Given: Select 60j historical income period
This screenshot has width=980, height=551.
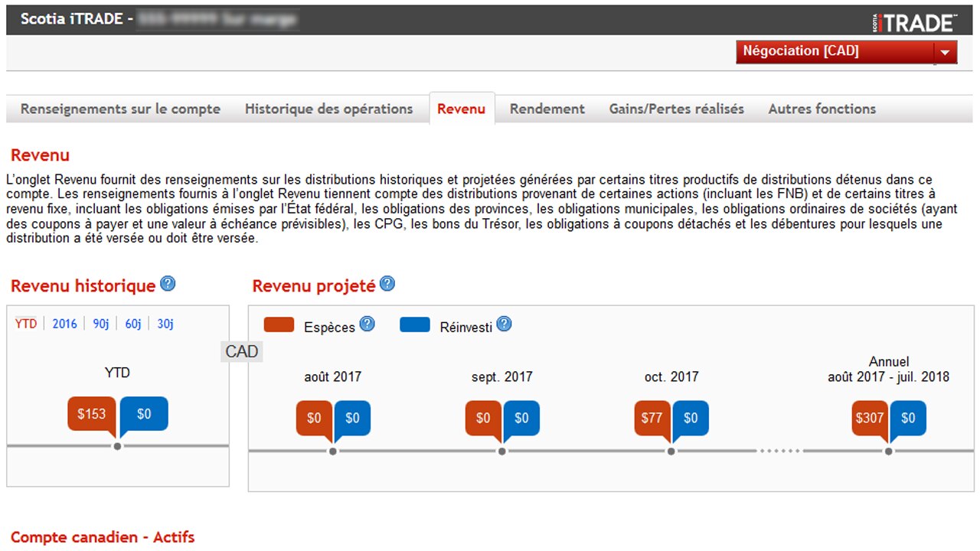Looking at the screenshot, I should click(x=133, y=324).
